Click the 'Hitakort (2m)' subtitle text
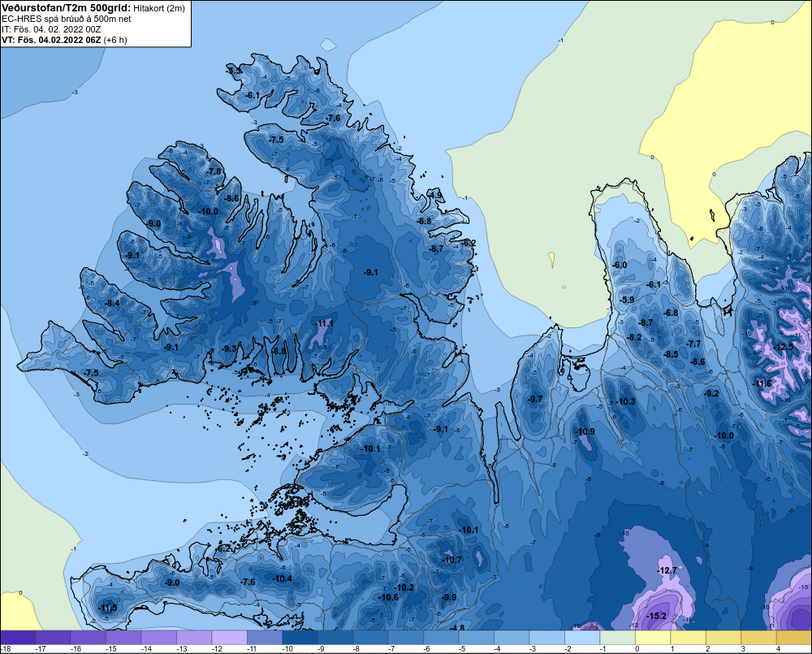The image size is (812, 654). point(159,8)
